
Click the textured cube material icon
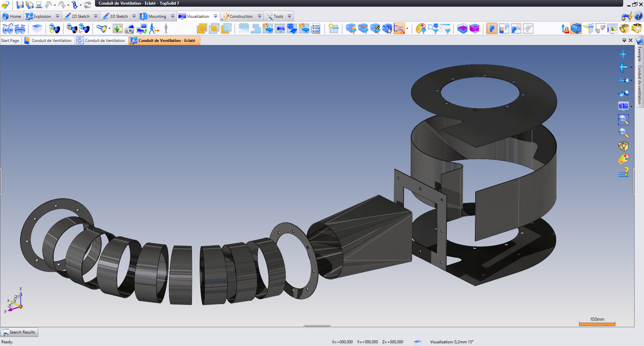pyautogui.click(x=623, y=146)
